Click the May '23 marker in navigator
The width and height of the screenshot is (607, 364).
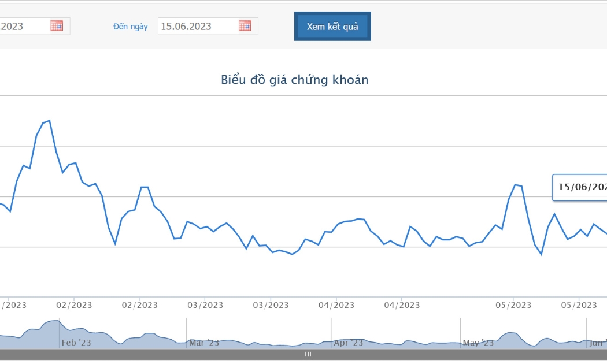(x=478, y=343)
